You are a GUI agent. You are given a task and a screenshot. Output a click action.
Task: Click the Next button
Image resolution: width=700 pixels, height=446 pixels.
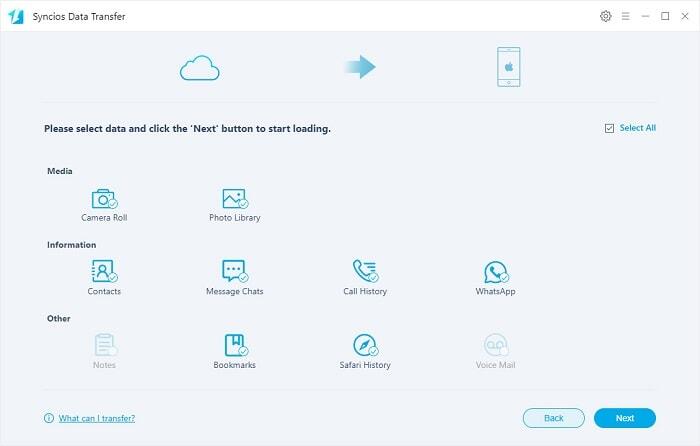click(x=624, y=418)
